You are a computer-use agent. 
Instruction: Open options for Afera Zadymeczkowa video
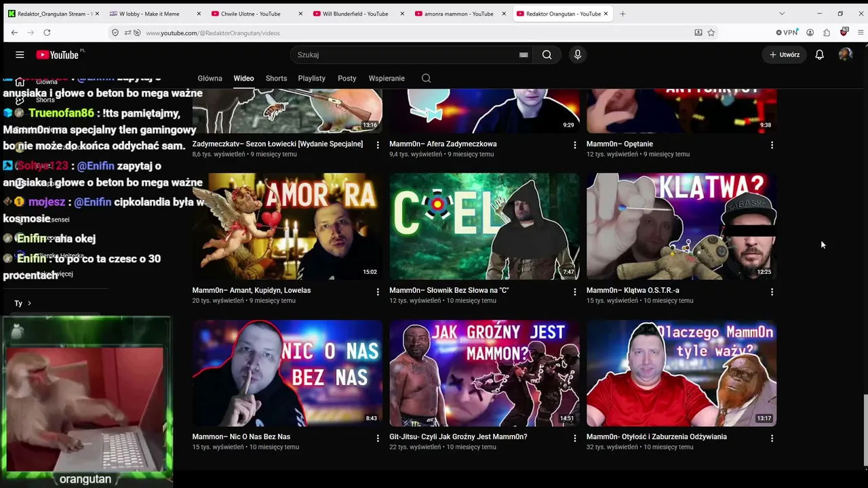(575, 145)
